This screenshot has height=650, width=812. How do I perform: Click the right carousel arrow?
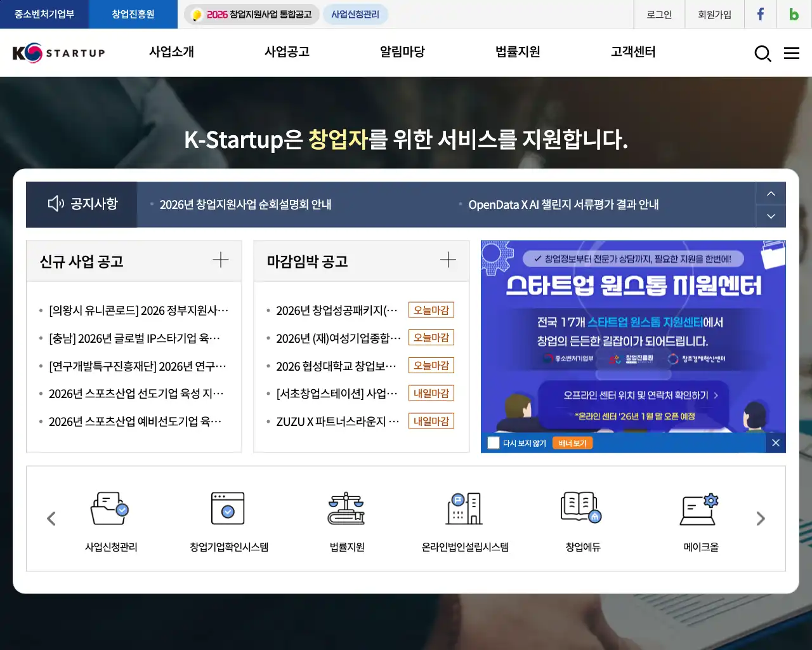(x=761, y=518)
